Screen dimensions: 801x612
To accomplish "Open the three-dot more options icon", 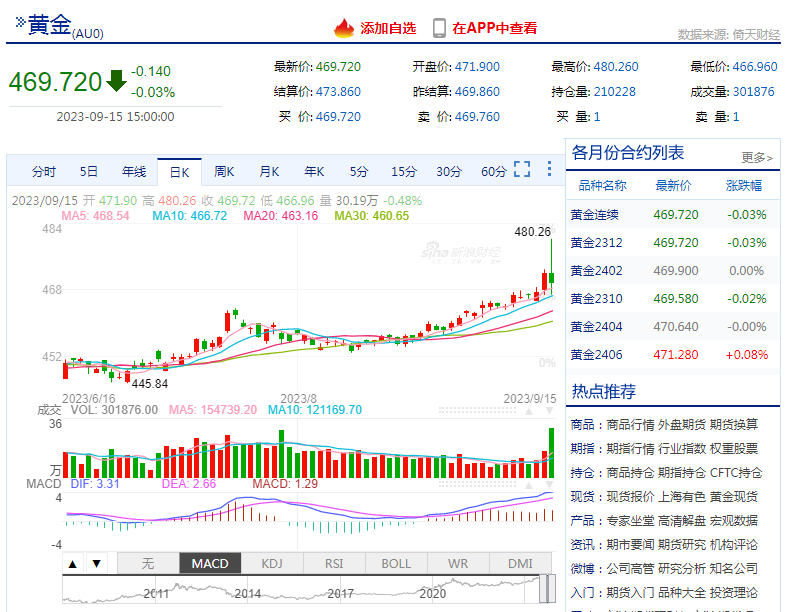I will [548, 169].
